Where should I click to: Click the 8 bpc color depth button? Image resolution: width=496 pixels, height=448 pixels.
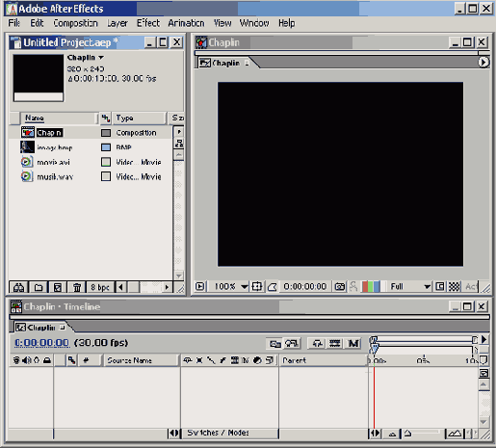pos(100,287)
